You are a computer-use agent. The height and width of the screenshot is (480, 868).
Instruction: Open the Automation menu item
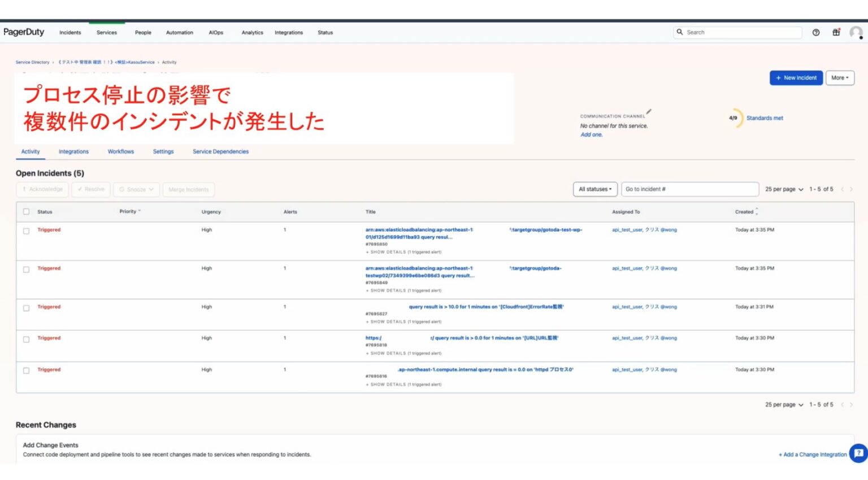[x=179, y=32]
